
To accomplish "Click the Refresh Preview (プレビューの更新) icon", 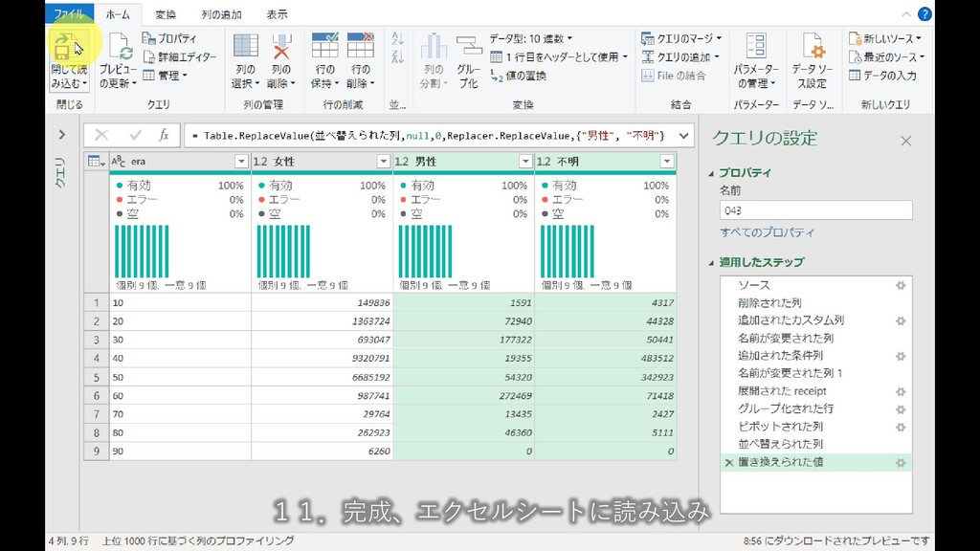I will pyautogui.click(x=119, y=48).
